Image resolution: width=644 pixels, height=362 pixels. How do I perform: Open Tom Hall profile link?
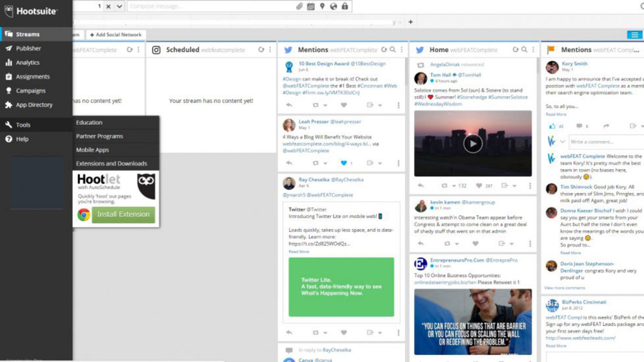(x=441, y=75)
